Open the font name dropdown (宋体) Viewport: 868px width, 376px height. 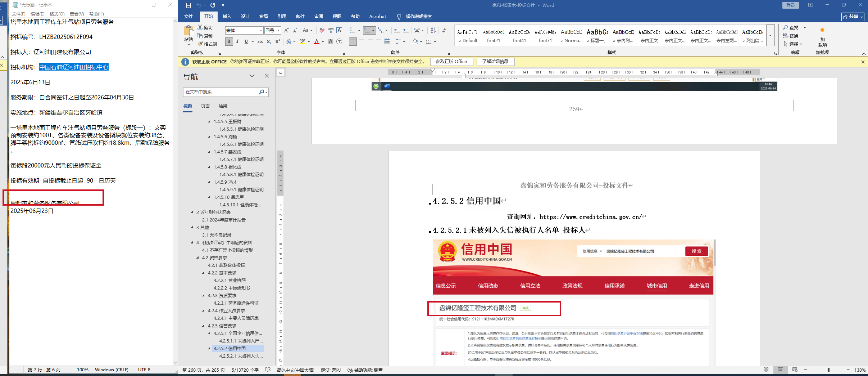click(x=261, y=31)
